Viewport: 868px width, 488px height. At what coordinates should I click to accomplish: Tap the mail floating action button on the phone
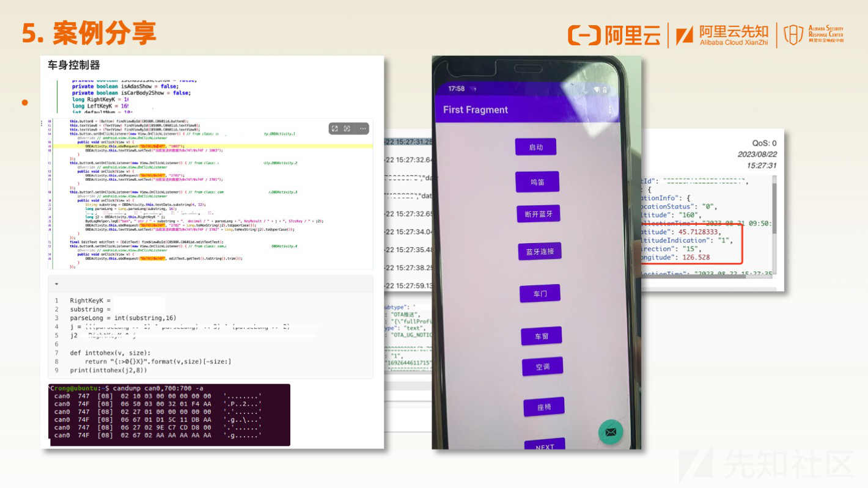point(610,432)
